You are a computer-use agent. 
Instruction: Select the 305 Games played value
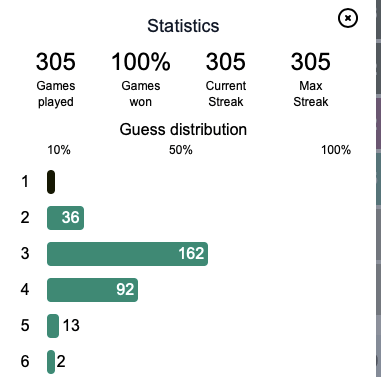pos(56,62)
